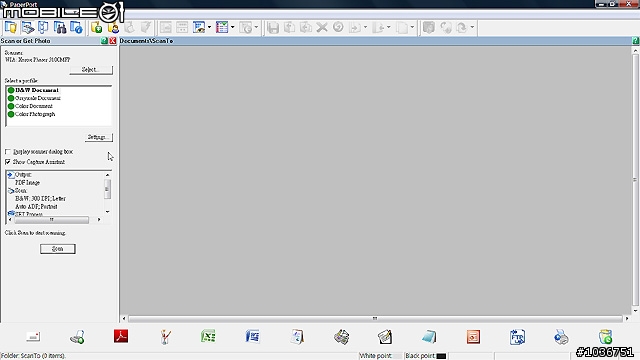Screen dimensions: 640x360
Task: Send to FTP upload icon
Action: coord(517,337)
